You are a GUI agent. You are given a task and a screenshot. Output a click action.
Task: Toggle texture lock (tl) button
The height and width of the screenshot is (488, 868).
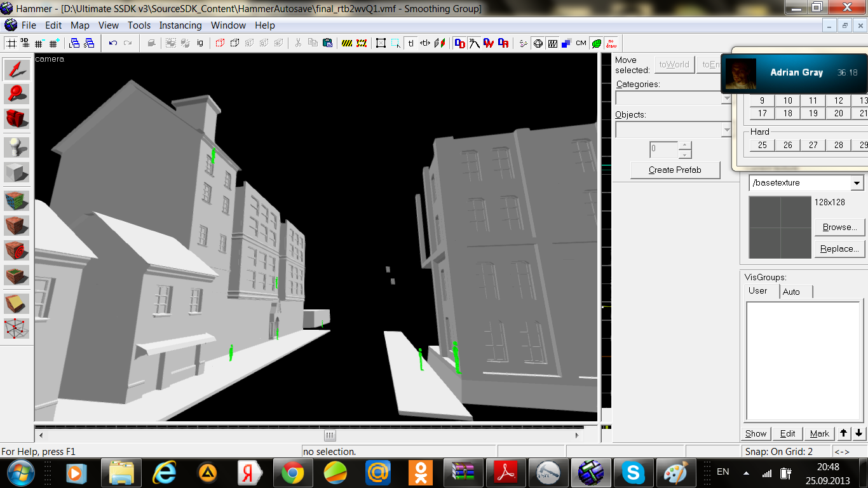tap(410, 43)
